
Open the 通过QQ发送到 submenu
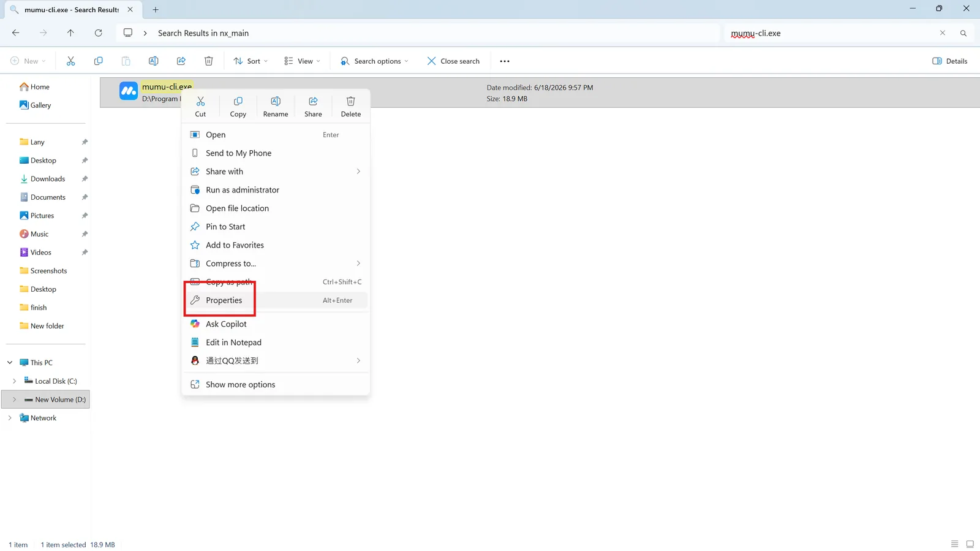(276, 361)
